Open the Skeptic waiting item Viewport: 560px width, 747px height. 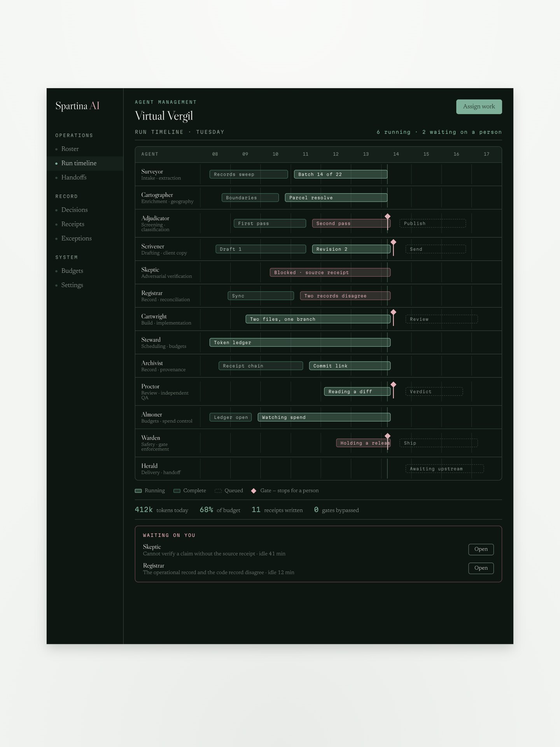click(481, 549)
